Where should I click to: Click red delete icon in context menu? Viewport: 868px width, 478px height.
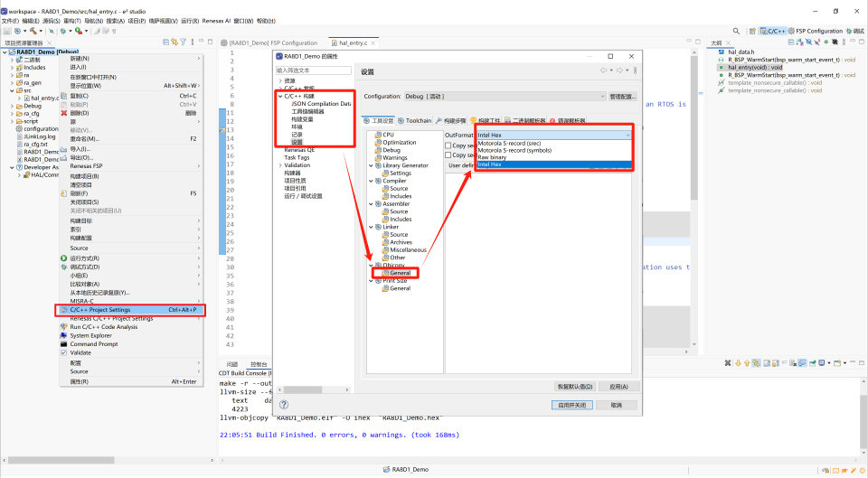coord(63,113)
